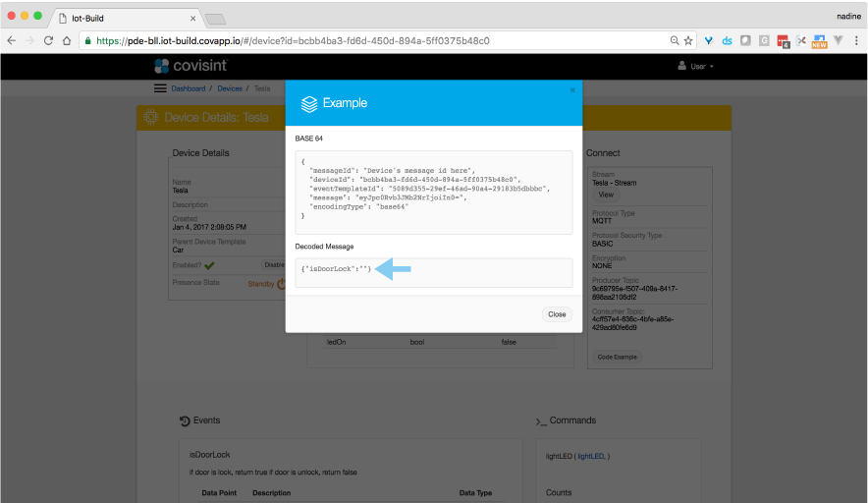The height and width of the screenshot is (503, 868).
Task: Click the URL address bar
Action: coord(373,41)
